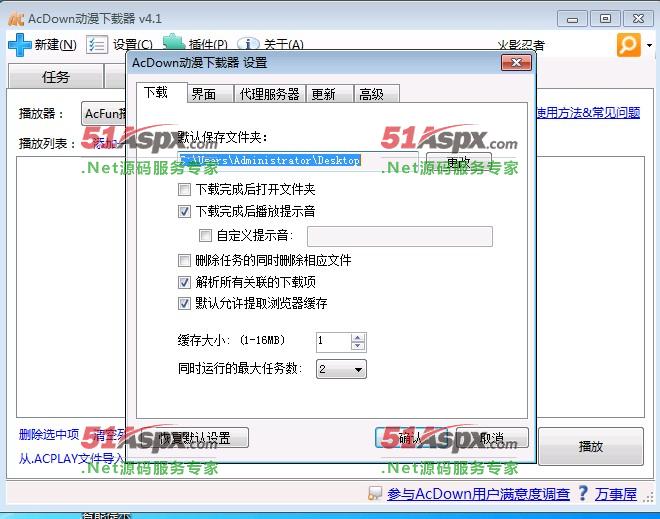Screen dimensions: 660x519
Task: Click the orange search magnifier icon
Action: pyautogui.click(x=628, y=45)
